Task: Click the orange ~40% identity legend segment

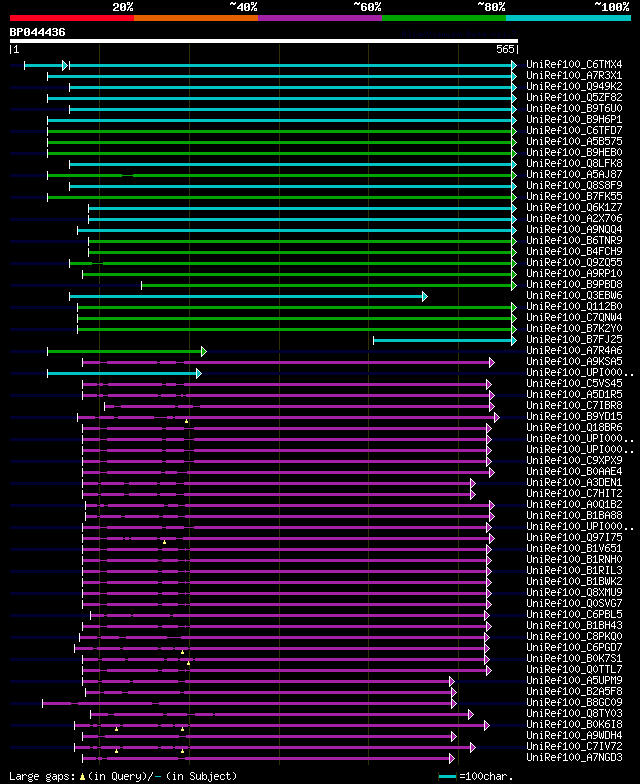Action: click(x=196, y=18)
